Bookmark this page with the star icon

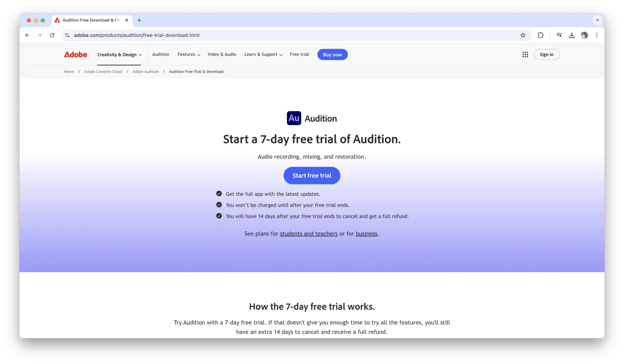tap(523, 35)
